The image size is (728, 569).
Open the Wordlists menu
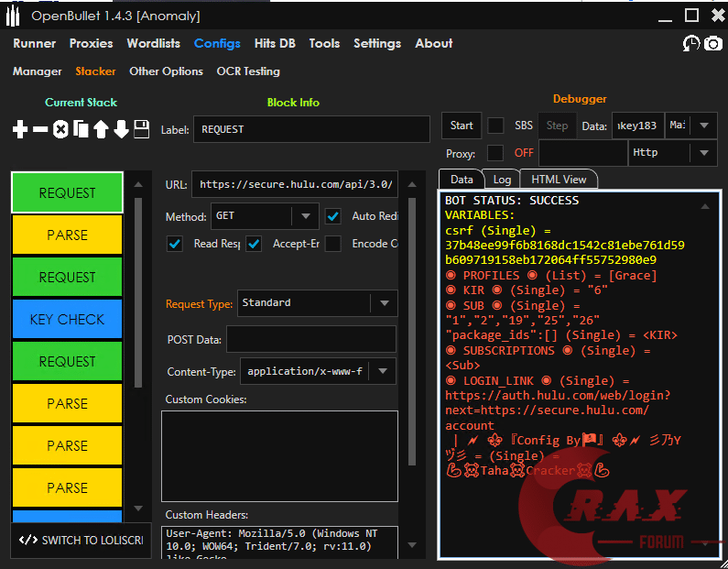point(153,43)
